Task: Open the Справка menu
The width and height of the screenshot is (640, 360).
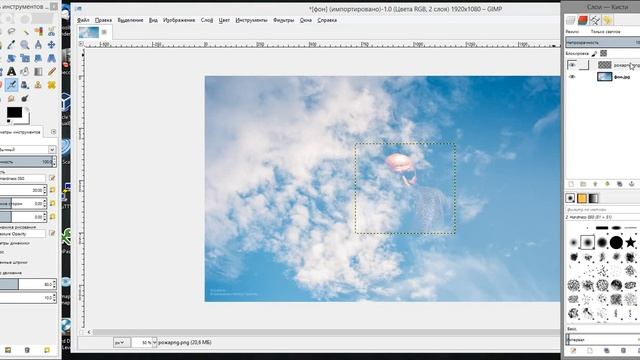Action: pos(327,20)
